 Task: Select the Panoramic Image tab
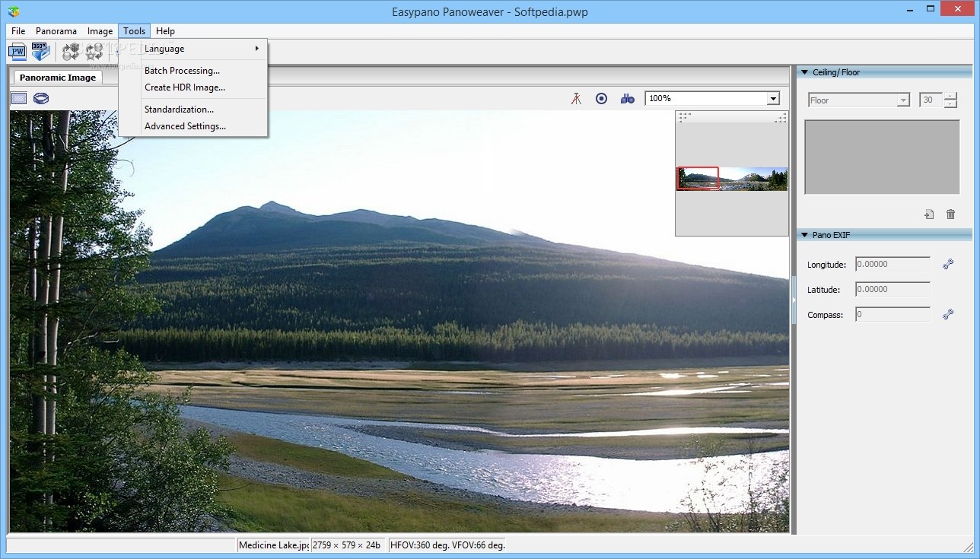pos(58,77)
